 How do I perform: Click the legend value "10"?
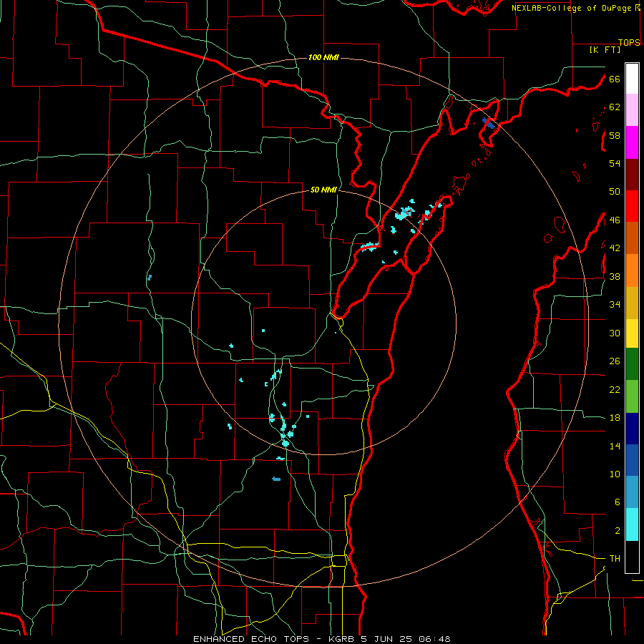[x=615, y=474]
